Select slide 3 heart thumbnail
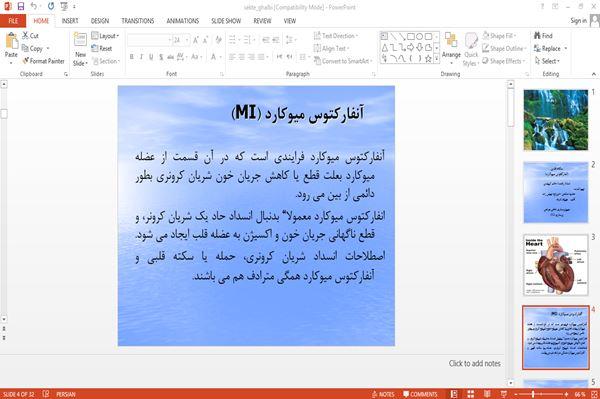 point(556,265)
